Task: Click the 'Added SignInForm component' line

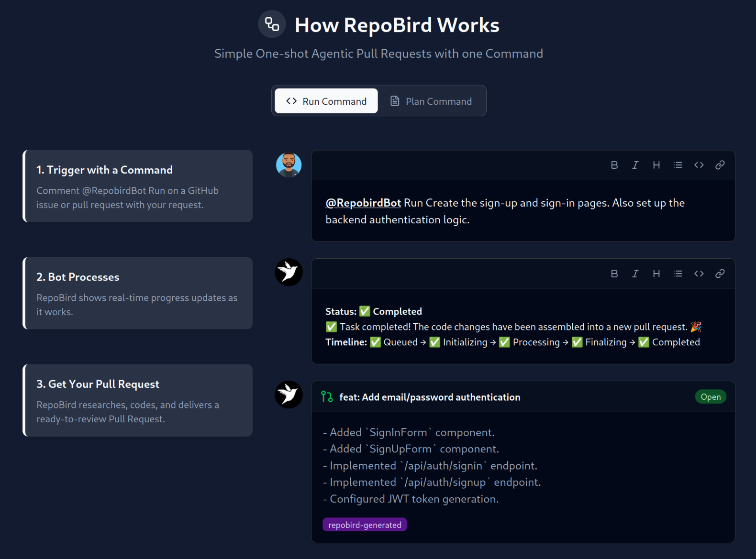Action: click(x=409, y=432)
